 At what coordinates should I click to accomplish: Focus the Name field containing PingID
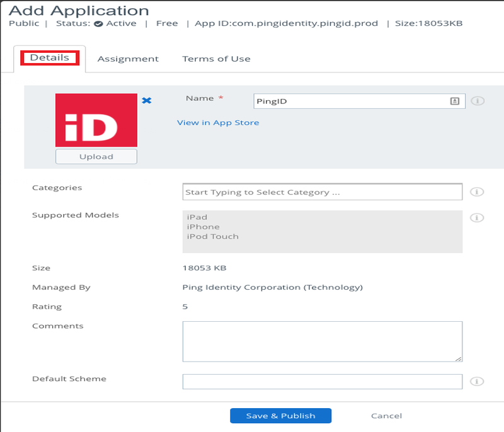[x=350, y=101]
